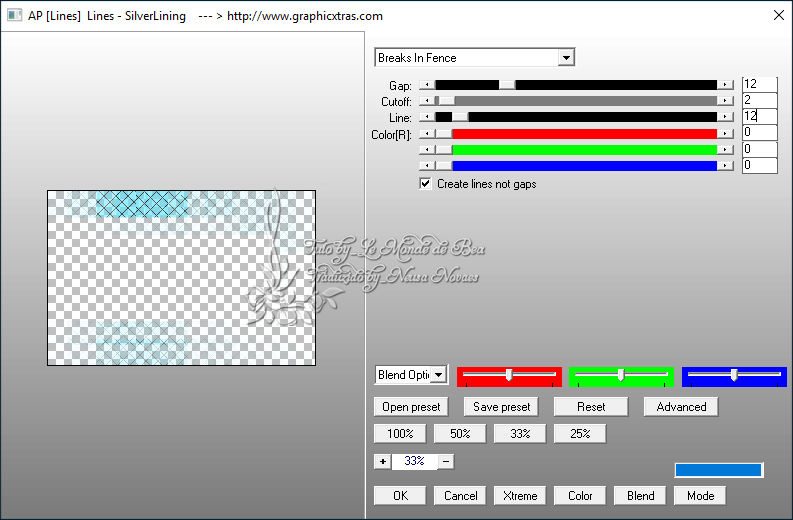Click the Line slider right arrow
This screenshot has height=520, width=793.
725,117
